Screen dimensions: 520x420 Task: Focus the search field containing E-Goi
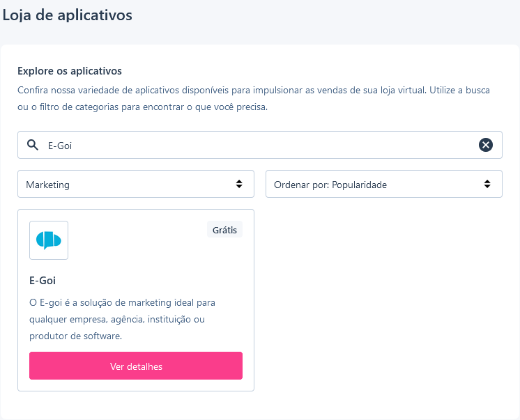pos(260,145)
